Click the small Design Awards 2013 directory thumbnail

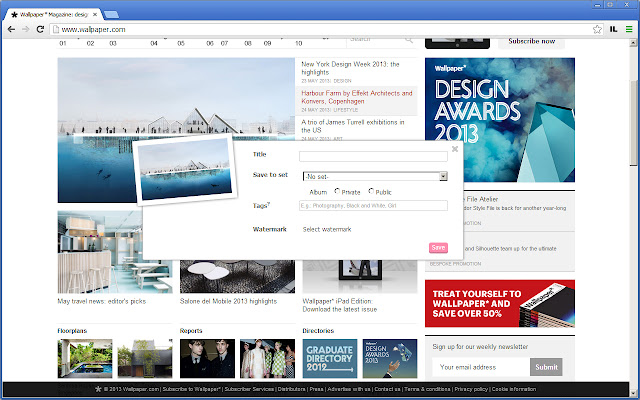tap(390, 358)
